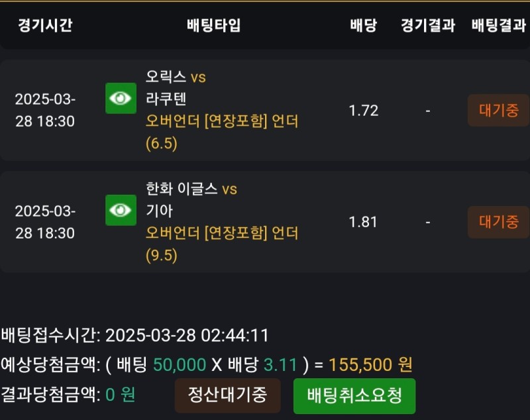Screen dimensions: 530x420
Task: Click the 1.81 odds value
Action: tap(363, 222)
